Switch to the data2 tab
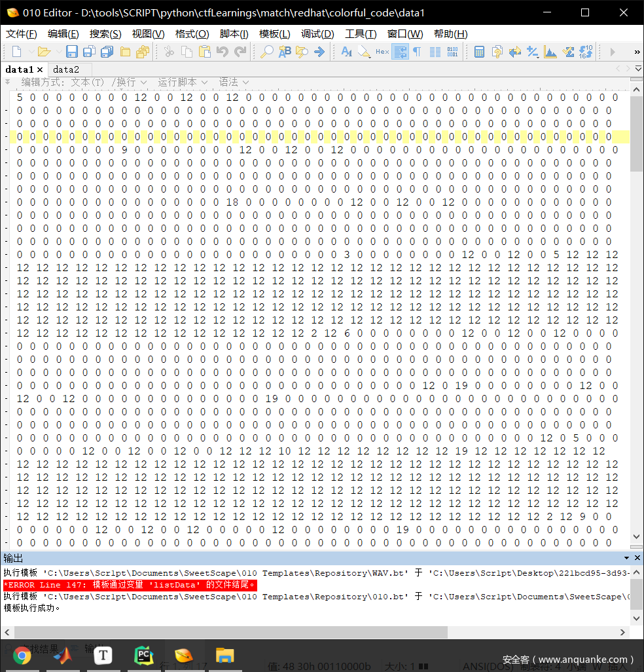Viewport: 644px width, 672px height. click(x=66, y=69)
